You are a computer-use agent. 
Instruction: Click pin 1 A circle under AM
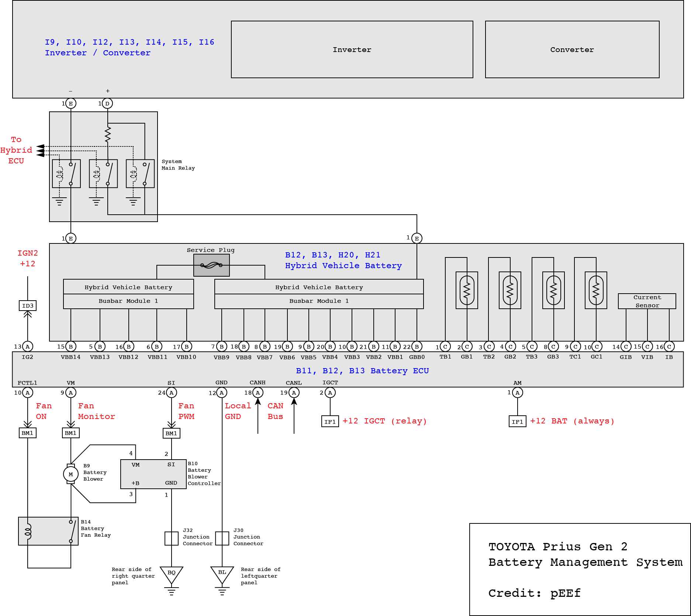(x=518, y=393)
